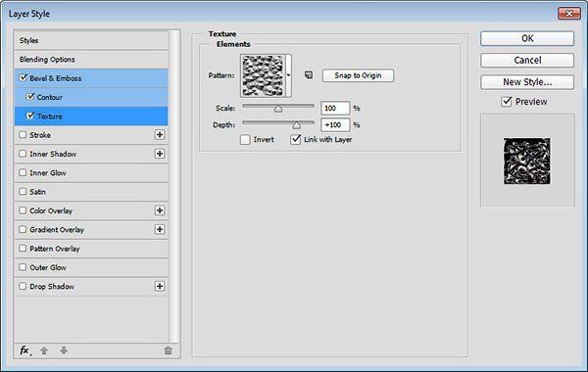Click the OK button

(x=527, y=38)
